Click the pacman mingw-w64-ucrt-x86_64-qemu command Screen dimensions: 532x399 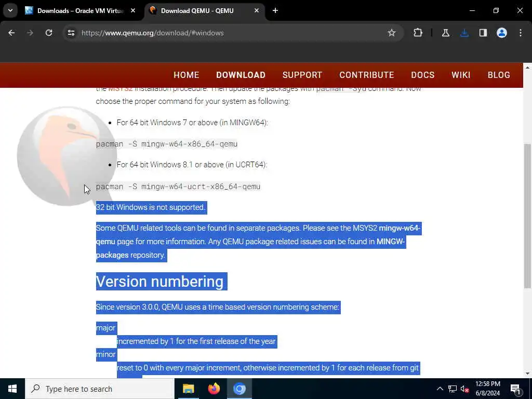[x=178, y=187]
